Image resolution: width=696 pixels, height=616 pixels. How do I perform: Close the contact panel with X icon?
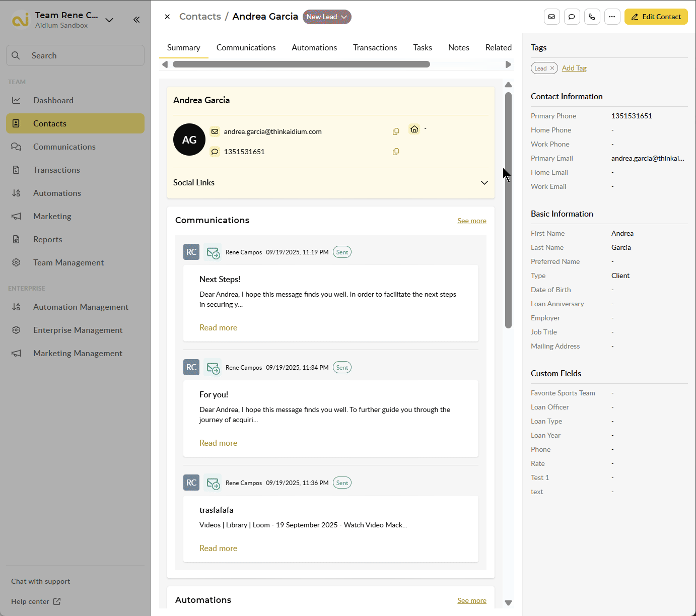[167, 17]
